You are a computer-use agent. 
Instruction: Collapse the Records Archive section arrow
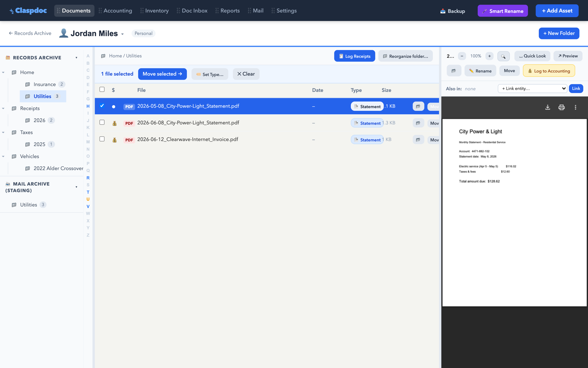76,58
